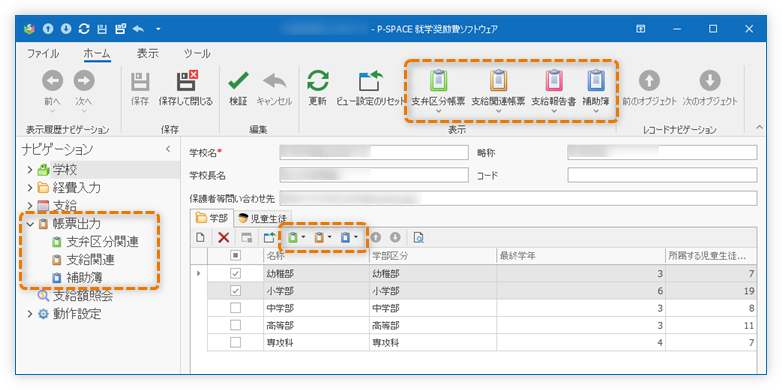This screenshot has width=782, height=390.
Task: Click the undo arrow in the title bar
Action: coord(139,29)
